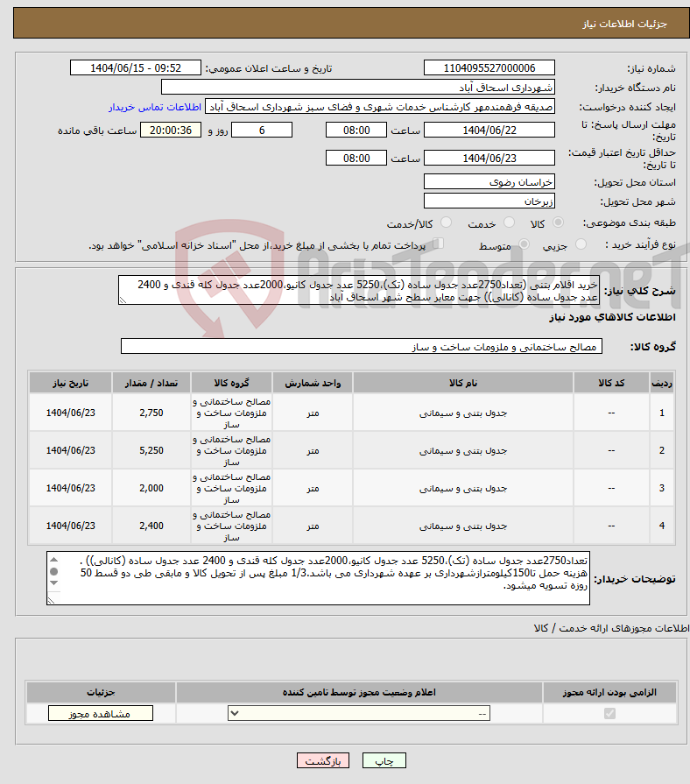Open the license status dropdown
This screenshot has height=784, width=690.
point(359,714)
